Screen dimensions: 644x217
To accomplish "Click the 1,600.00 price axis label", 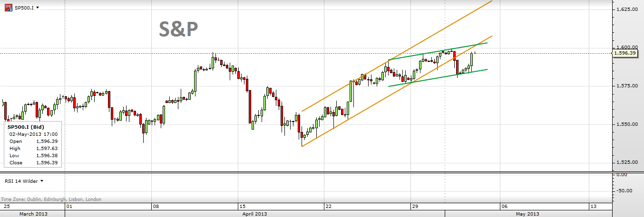I will (627, 47).
